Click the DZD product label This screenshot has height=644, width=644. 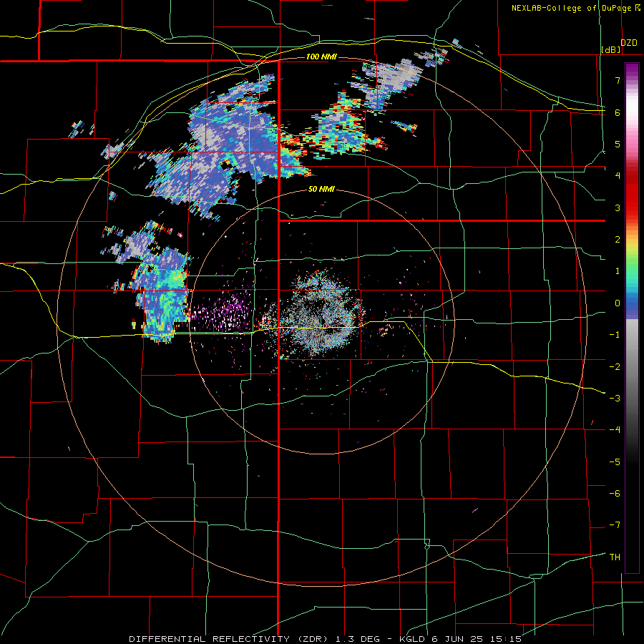pyautogui.click(x=629, y=43)
